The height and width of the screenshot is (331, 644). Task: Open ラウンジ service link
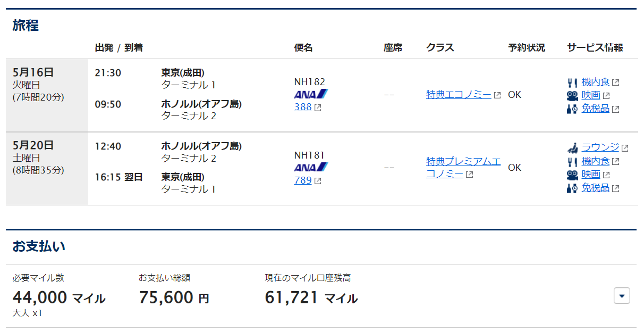(x=600, y=147)
